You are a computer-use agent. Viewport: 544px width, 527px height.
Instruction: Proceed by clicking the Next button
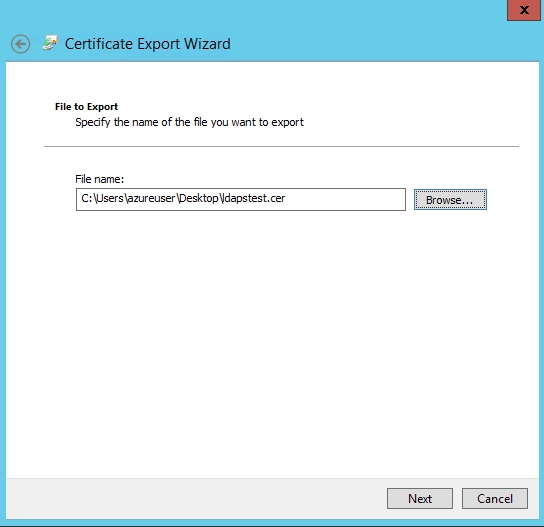(420, 499)
